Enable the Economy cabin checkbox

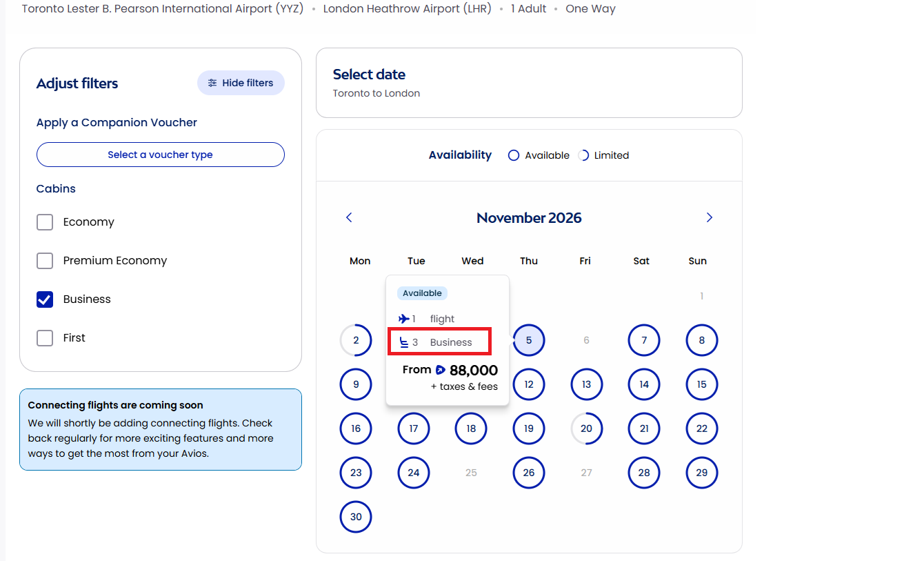45,222
